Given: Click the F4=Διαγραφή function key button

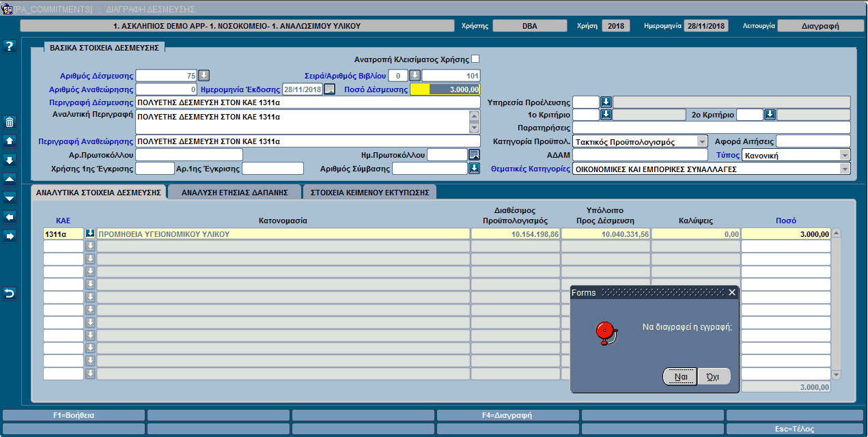Looking at the screenshot, I should (x=508, y=415).
